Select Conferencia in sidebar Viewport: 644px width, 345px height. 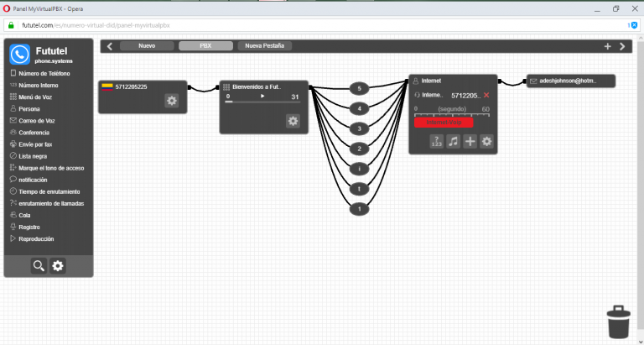pos(29,133)
